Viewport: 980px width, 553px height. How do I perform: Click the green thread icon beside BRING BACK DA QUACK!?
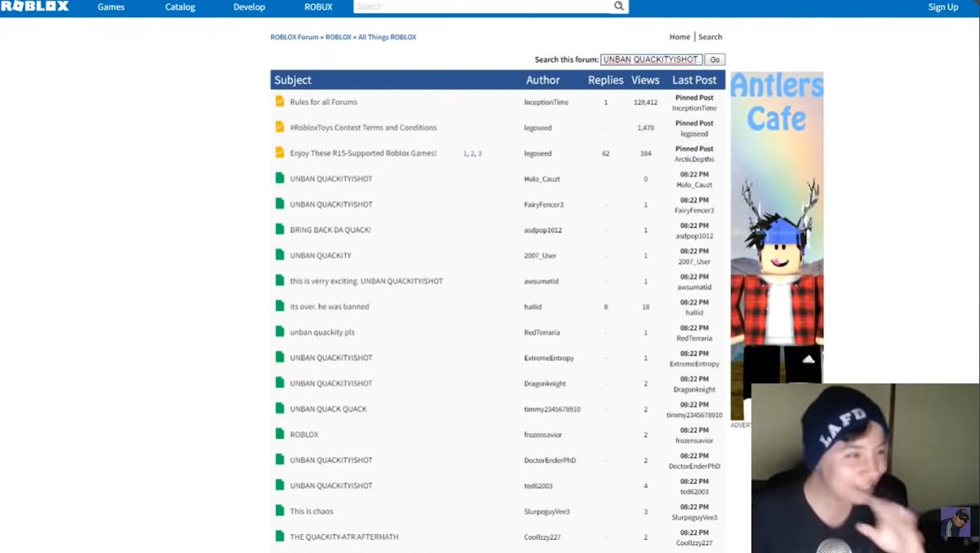(280, 230)
